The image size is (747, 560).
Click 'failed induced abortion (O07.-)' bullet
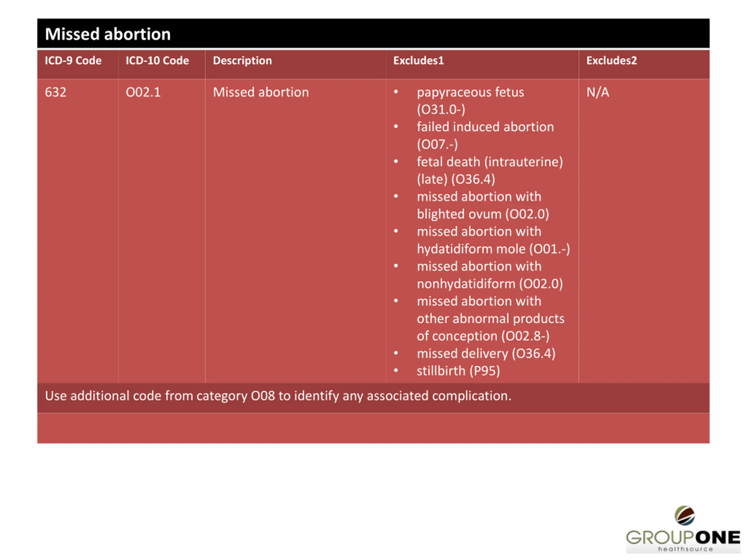click(485, 135)
